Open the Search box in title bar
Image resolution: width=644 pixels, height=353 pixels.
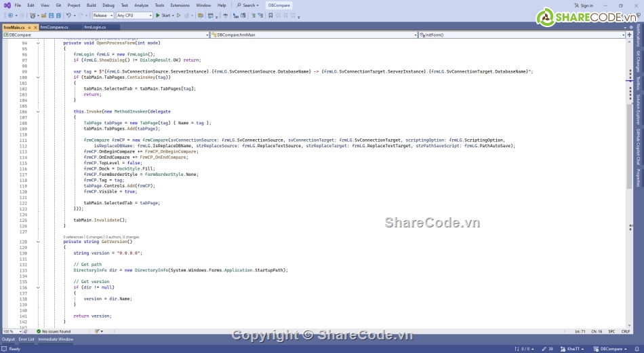pos(247,5)
